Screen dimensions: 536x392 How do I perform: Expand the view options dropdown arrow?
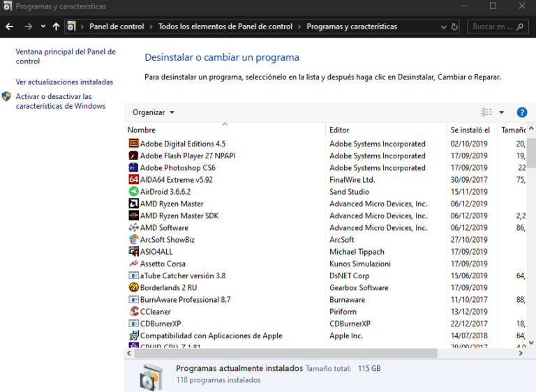(x=502, y=112)
